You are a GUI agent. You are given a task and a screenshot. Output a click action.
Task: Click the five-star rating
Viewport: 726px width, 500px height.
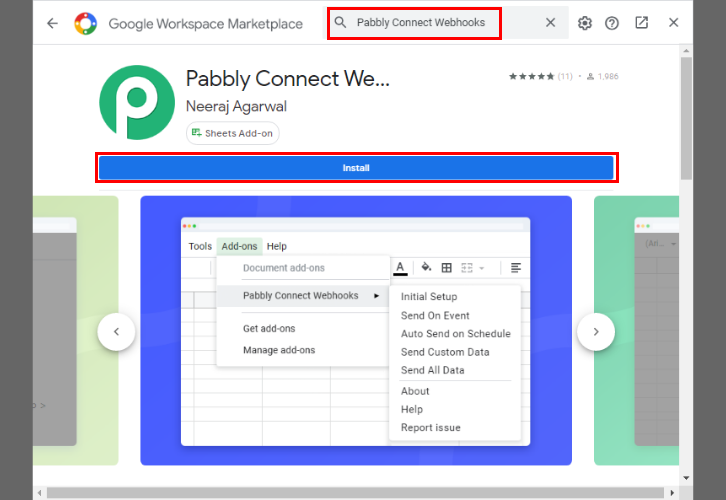pyautogui.click(x=532, y=76)
